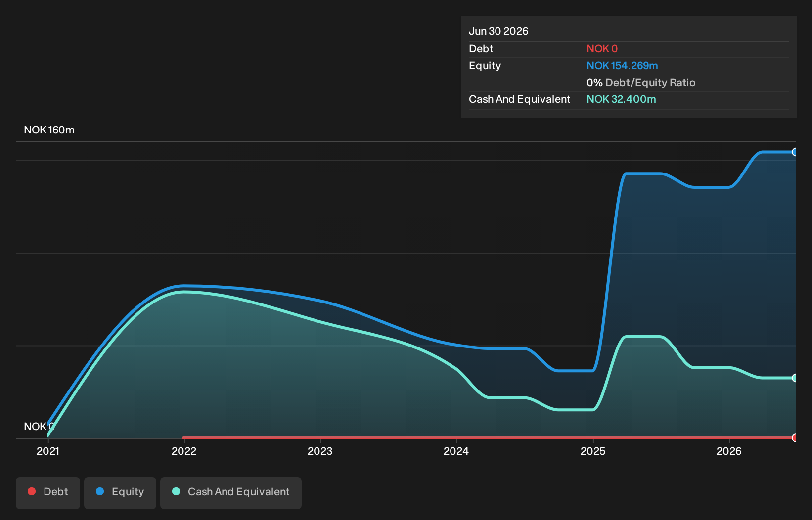
Task: Click the 2024 x-axis label
Action: tap(456, 451)
